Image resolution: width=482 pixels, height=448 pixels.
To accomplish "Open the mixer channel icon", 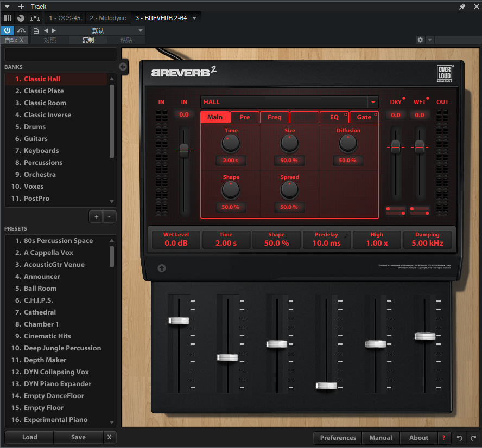I will [x=8, y=18].
